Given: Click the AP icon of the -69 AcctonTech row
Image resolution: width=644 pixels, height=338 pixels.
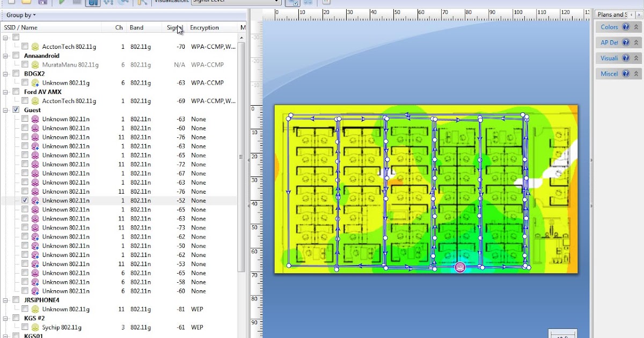Looking at the screenshot, I should (35, 101).
